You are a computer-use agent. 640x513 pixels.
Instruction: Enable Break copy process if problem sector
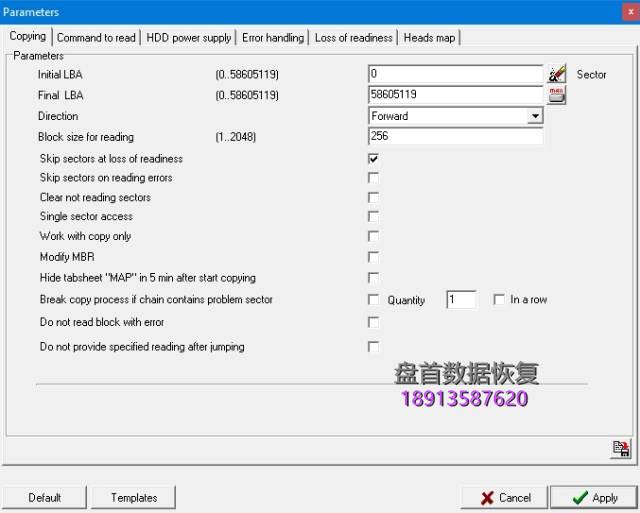click(x=373, y=300)
